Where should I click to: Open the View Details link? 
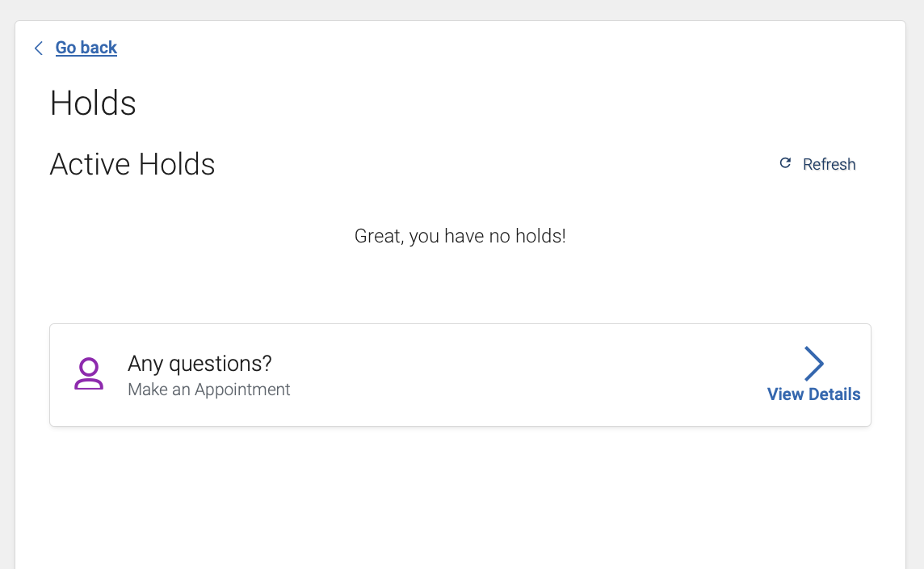click(x=813, y=394)
